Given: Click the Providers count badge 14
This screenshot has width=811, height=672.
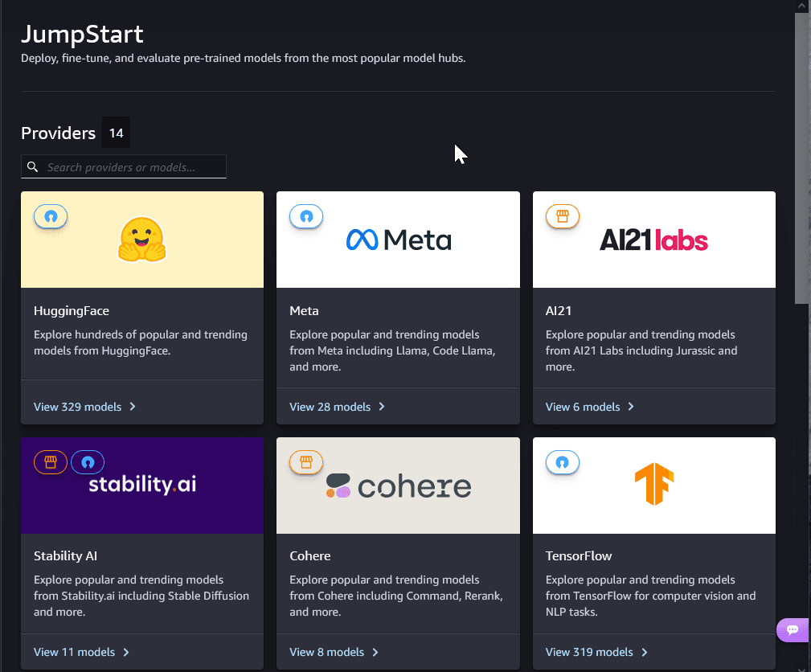Looking at the screenshot, I should click(116, 133).
